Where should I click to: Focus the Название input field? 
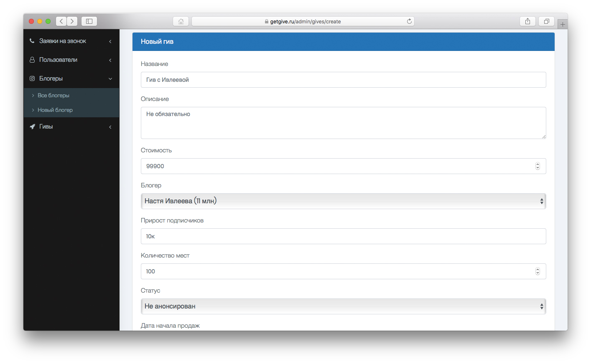(343, 80)
